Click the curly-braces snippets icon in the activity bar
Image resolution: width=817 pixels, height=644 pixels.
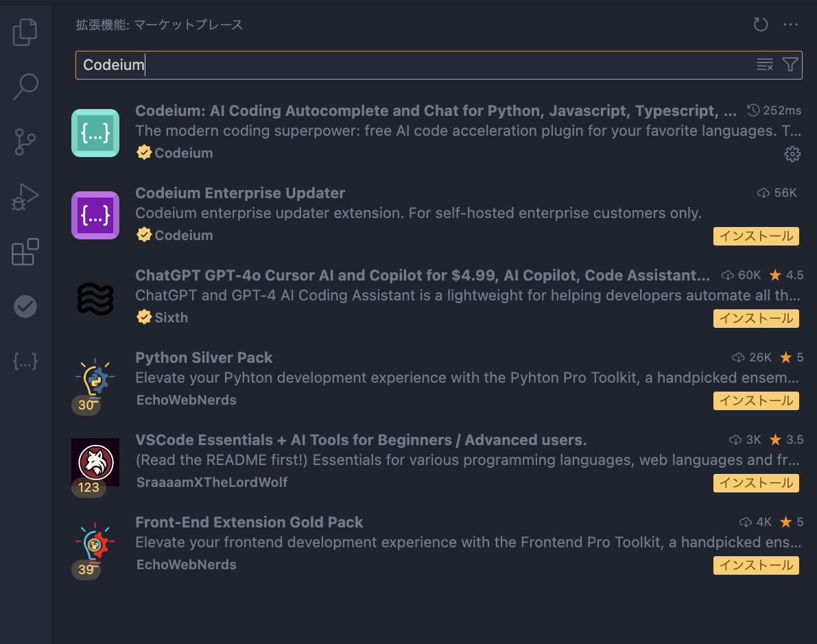click(x=25, y=361)
